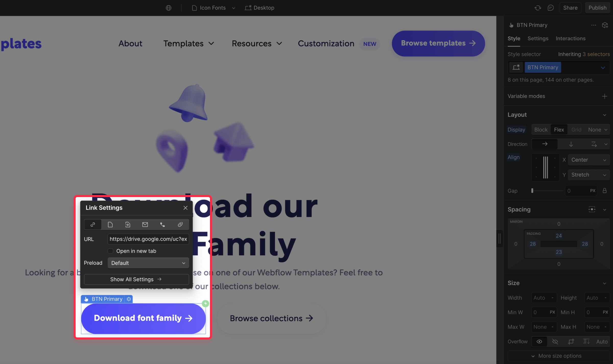Click the '3 selectors' inheriting link
The image size is (613, 364).
pyautogui.click(x=596, y=54)
